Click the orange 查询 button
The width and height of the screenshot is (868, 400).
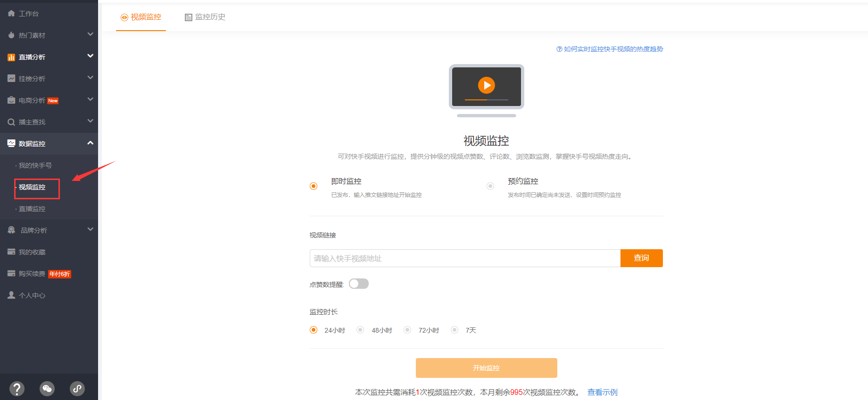pyautogui.click(x=642, y=258)
